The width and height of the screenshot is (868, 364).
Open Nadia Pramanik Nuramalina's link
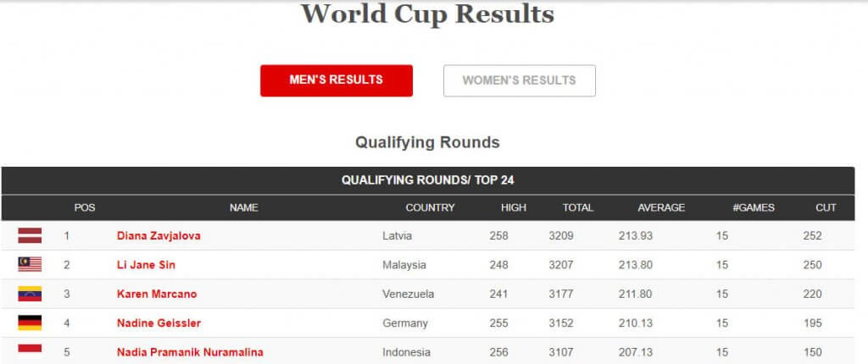(x=190, y=351)
